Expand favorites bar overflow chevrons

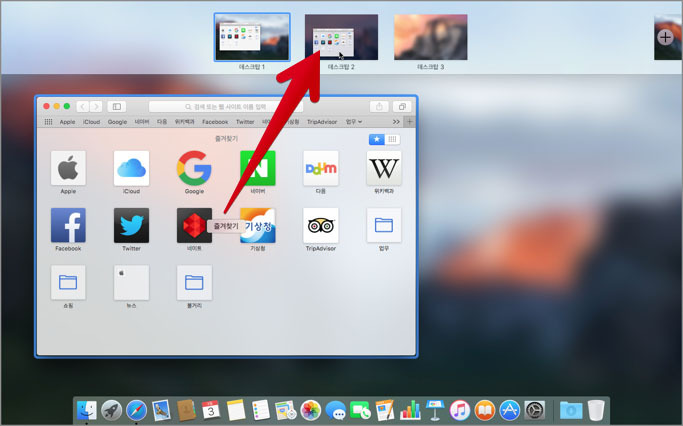(x=396, y=122)
